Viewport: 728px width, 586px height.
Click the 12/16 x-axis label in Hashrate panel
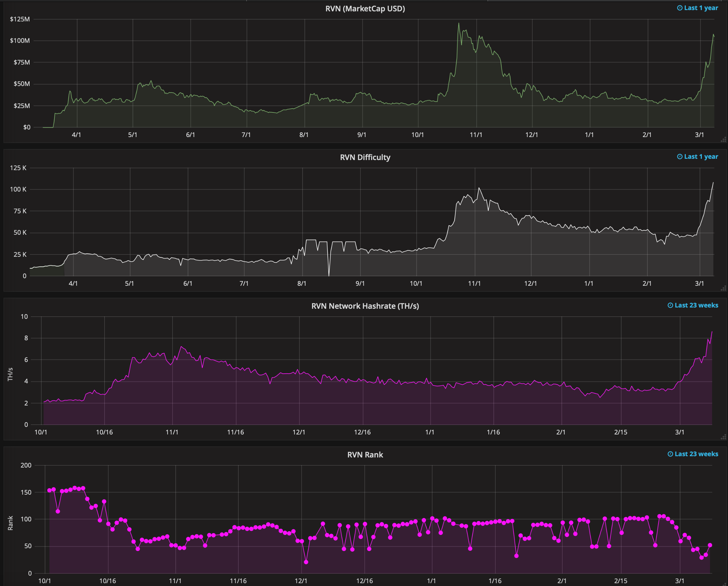[x=362, y=432]
